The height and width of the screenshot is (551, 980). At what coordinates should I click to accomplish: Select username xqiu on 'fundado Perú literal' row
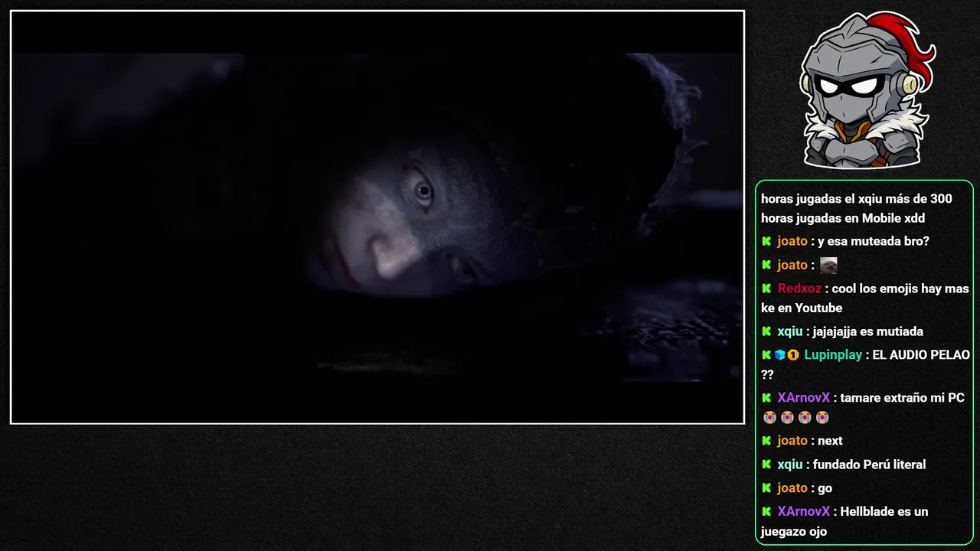(x=790, y=465)
